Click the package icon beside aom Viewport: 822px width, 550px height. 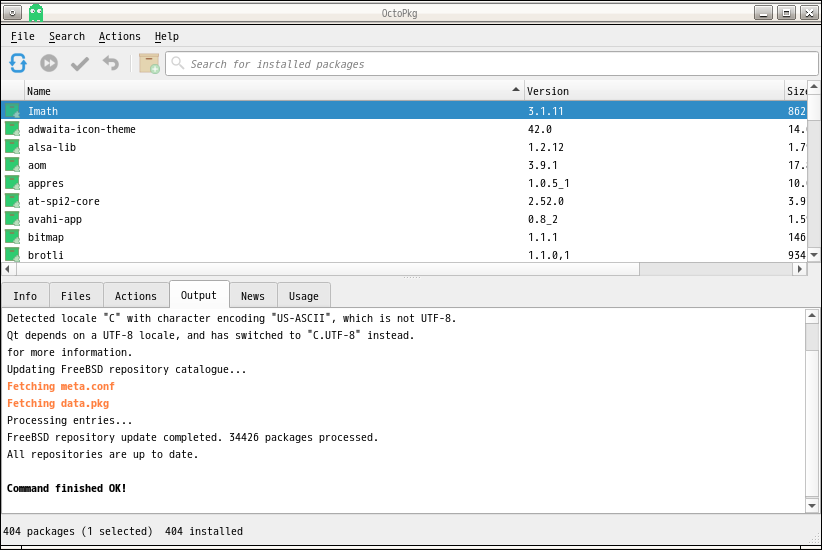[x=13, y=165]
